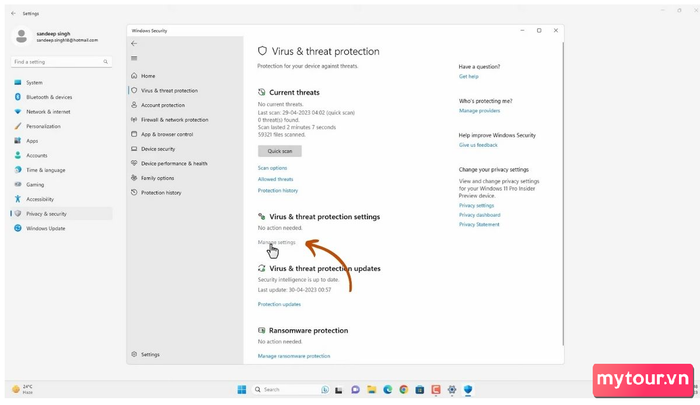The width and height of the screenshot is (700, 405).
Task: Open Allowed threats link
Action: [275, 179]
